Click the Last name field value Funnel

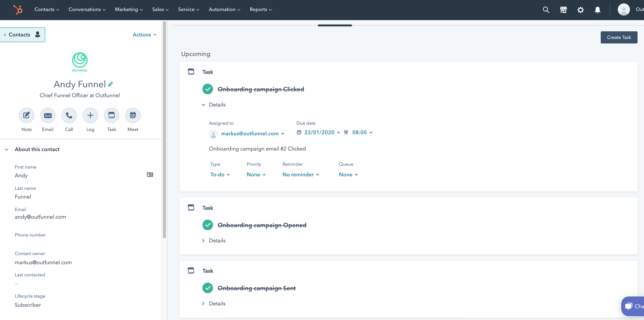(23, 196)
